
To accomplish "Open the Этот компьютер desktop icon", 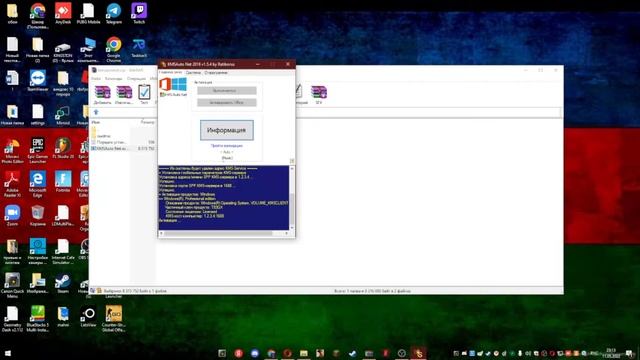I will coord(88,49).
